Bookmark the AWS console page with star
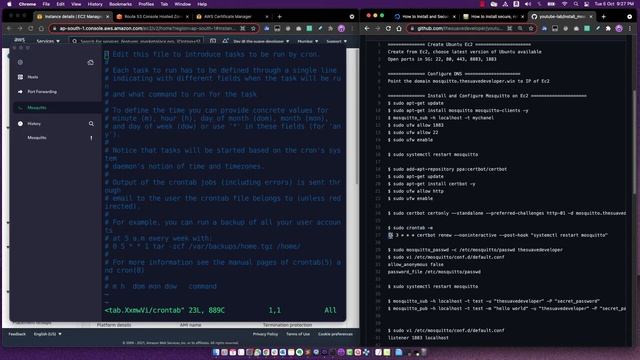Viewport: 640px width, 360px height. point(253,29)
